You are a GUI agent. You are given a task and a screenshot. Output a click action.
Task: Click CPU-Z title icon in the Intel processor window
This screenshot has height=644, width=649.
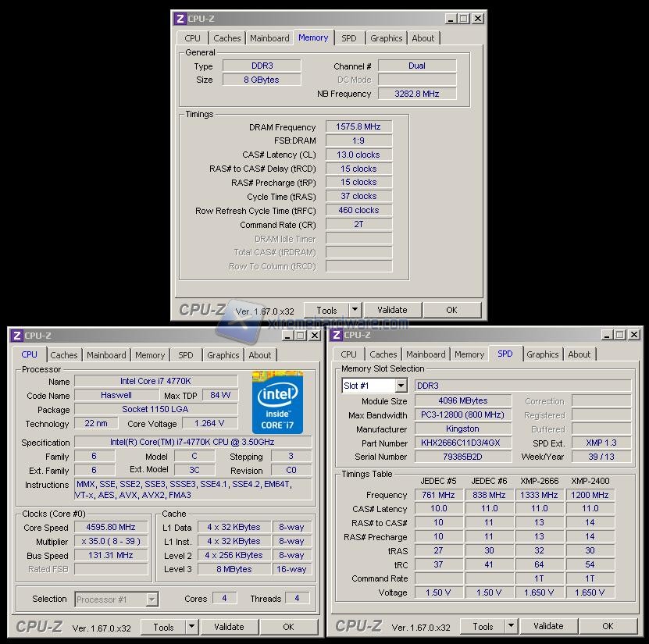pyautogui.click(x=16, y=336)
